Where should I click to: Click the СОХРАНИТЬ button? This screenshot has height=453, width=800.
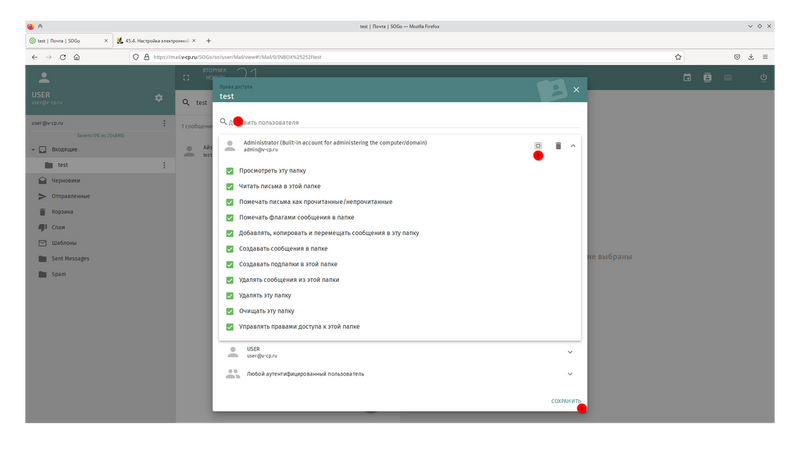tap(565, 401)
